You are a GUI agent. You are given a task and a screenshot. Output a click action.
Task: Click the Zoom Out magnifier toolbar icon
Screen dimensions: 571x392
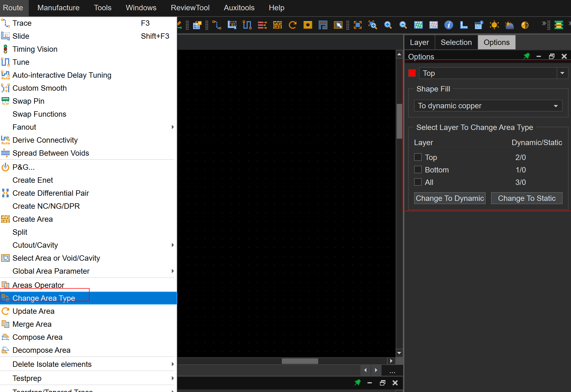[403, 25]
